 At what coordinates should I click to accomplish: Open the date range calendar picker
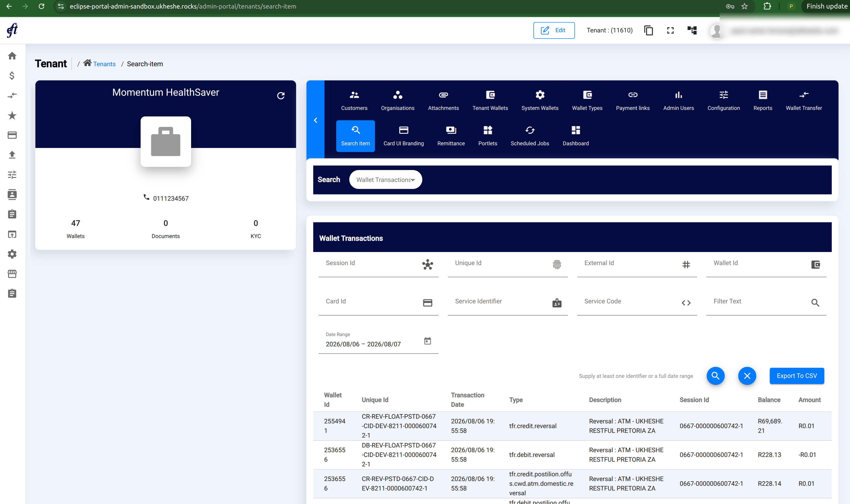(427, 341)
